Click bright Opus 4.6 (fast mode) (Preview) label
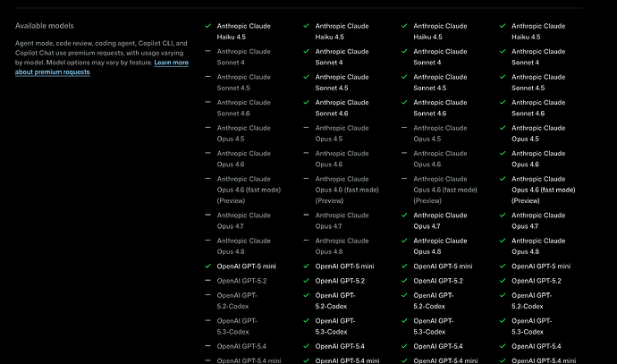Screen dimensions: 617x364 (544, 190)
